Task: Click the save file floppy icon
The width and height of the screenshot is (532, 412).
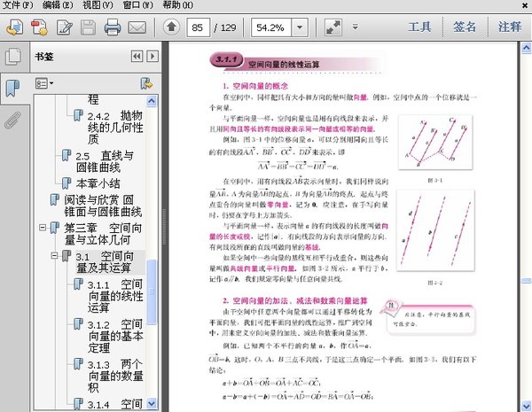Action: pyautogui.click(x=88, y=27)
